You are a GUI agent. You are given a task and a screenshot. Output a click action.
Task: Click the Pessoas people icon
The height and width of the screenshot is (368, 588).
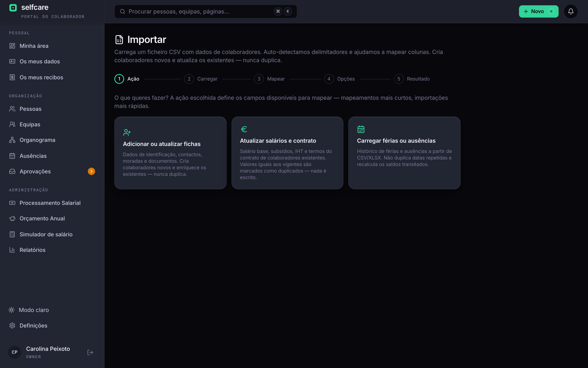pyautogui.click(x=12, y=109)
